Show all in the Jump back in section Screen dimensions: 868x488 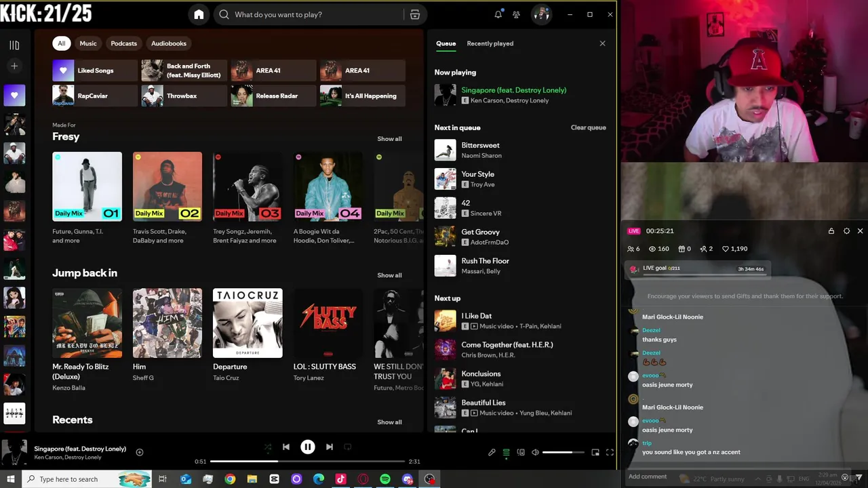click(x=389, y=275)
